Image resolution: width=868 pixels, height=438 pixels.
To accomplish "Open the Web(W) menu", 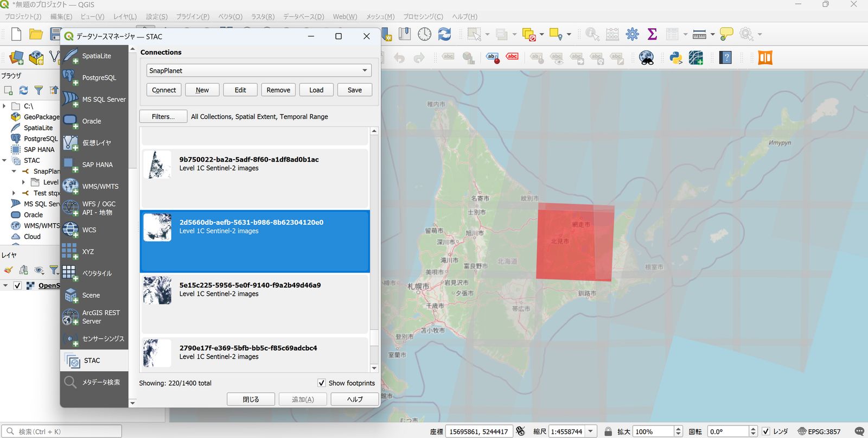I will [x=345, y=17].
